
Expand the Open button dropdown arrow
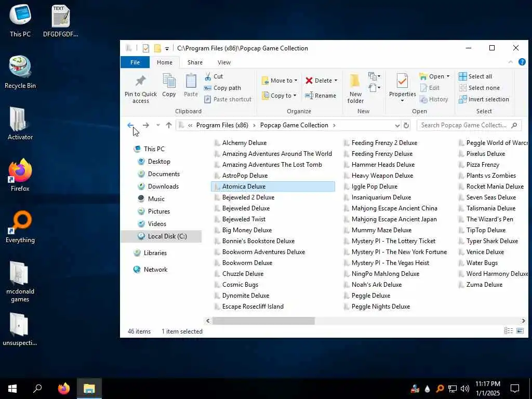(x=448, y=76)
